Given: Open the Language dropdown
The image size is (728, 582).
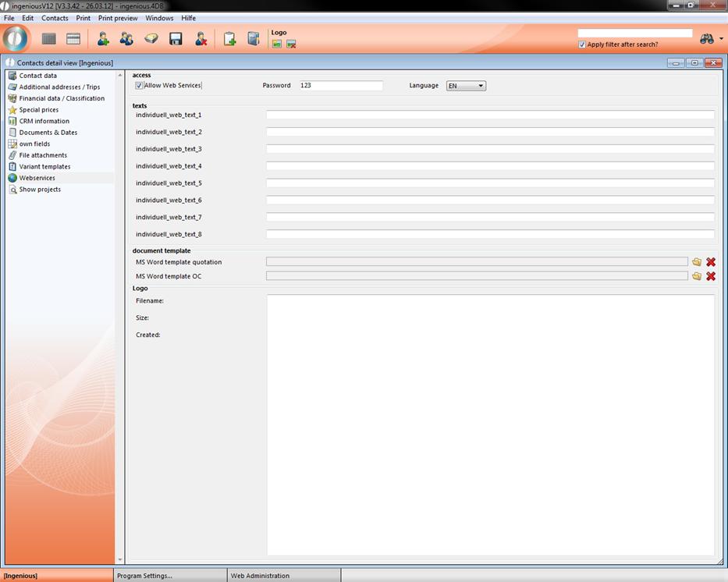Looking at the screenshot, I should (x=466, y=86).
